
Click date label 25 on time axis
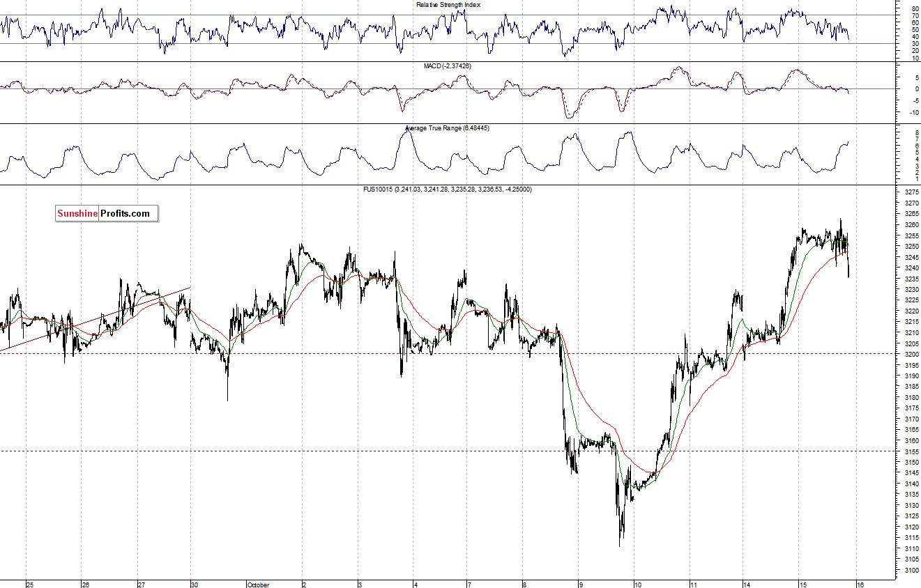click(x=30, y=585)
